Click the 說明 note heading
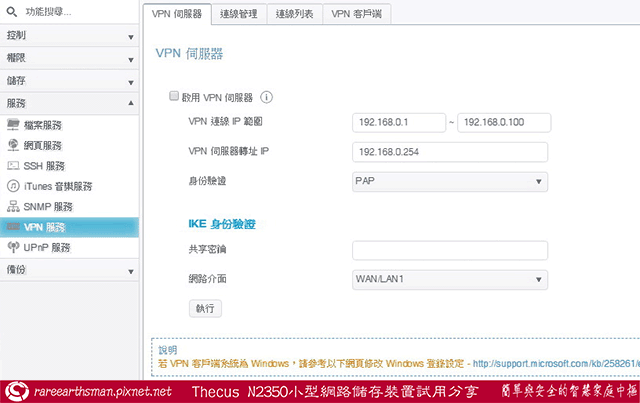Image resolution: width=640 pixels, height=403 pixels. pyautogui.click(x=168, y=350)
